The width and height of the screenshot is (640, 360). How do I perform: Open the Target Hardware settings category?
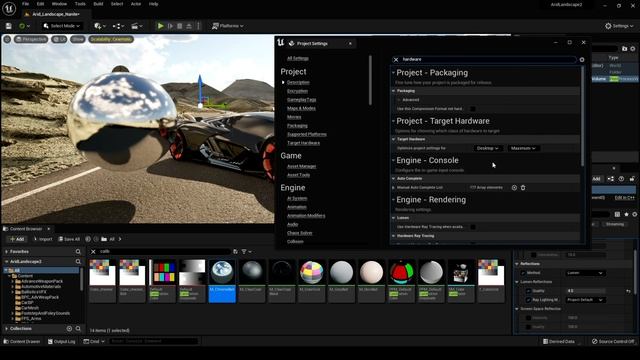click(303, 143)
